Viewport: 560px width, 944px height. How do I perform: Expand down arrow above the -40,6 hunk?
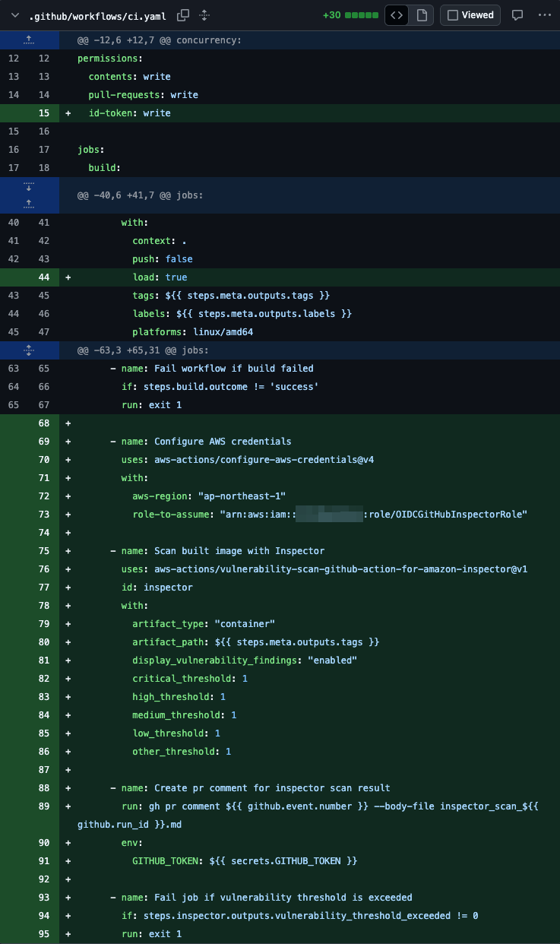(x=29, y=186)
